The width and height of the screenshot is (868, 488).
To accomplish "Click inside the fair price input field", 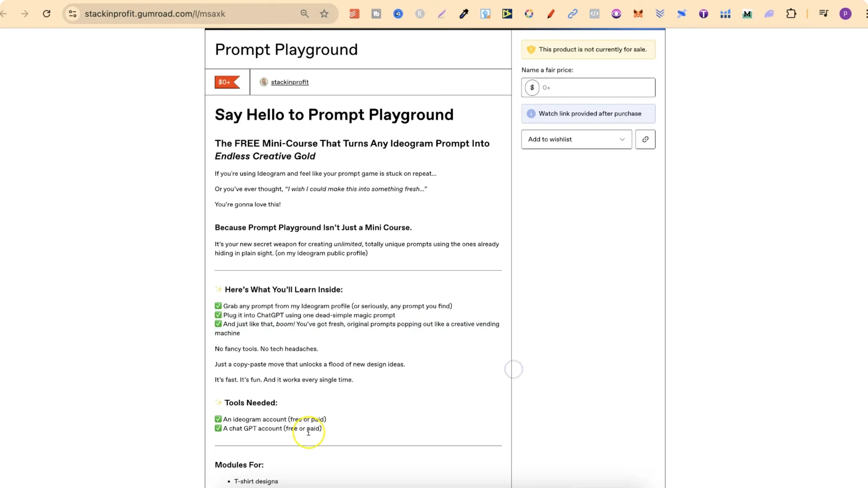I will click(x=588, y=87).
